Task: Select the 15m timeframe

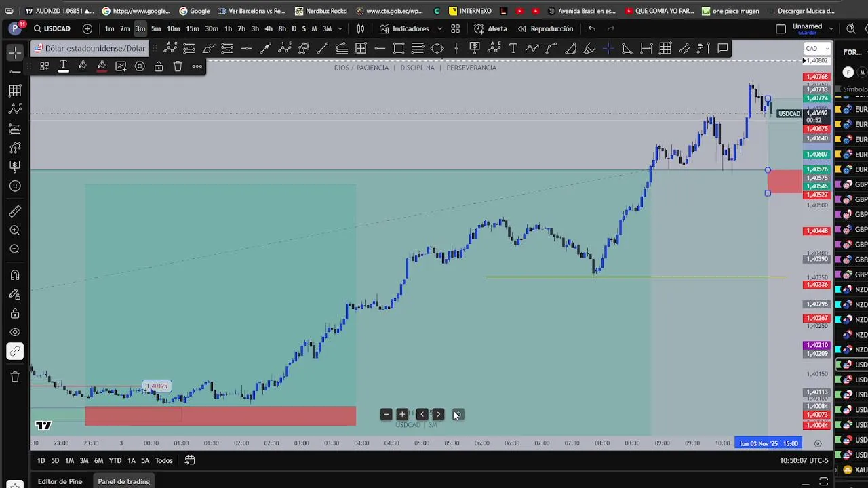Action: [193, 28]
